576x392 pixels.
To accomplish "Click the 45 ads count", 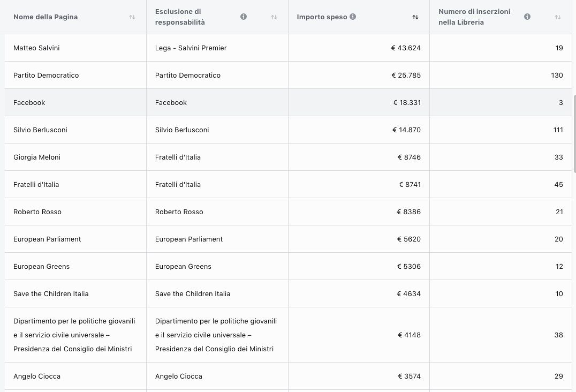I will pos(558,184).
